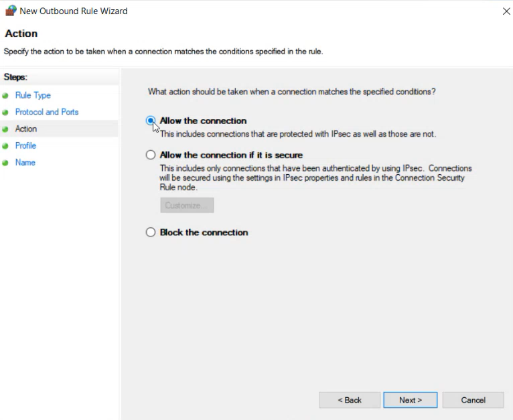This screenshot has height=420, width=513.
Task: Cancel the outbound rule wizard
Action: pos(473,400)
